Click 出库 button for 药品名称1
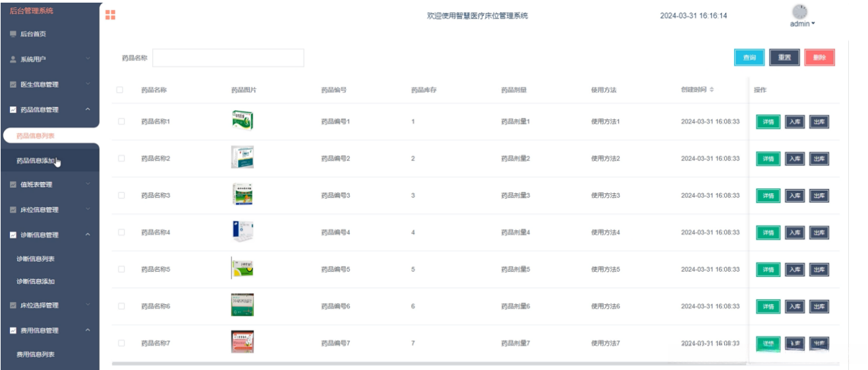Viewport: 868px width, 370px height. pyautogui.click(x=819, y=122)
